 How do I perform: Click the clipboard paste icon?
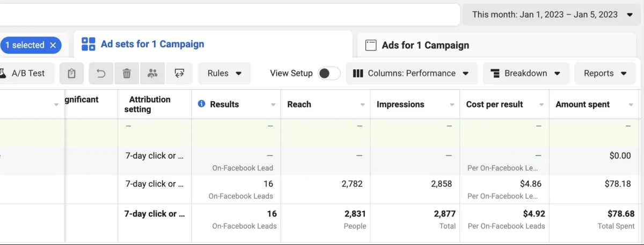71,74
